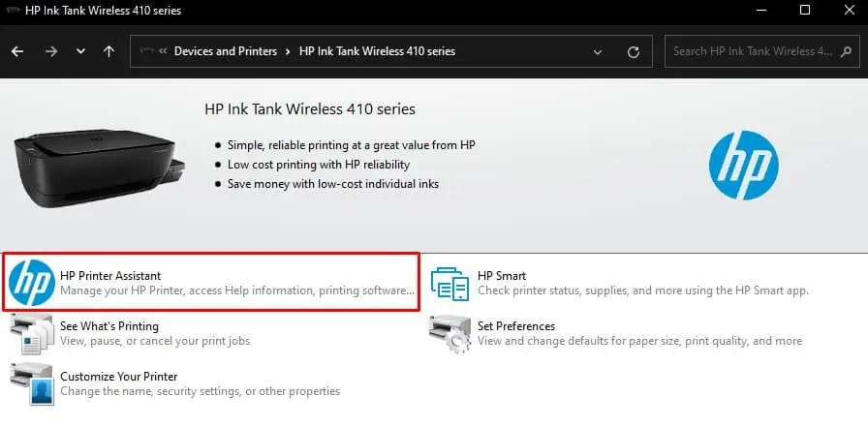The width and height of the screenshot is (868, 428).
Task: Open the HP Smart link text
Action: (502, 276)
